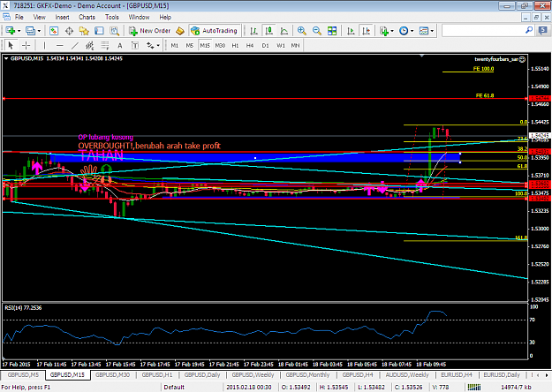Open the Strategy Tester magnifier icon

coord(115,31)
